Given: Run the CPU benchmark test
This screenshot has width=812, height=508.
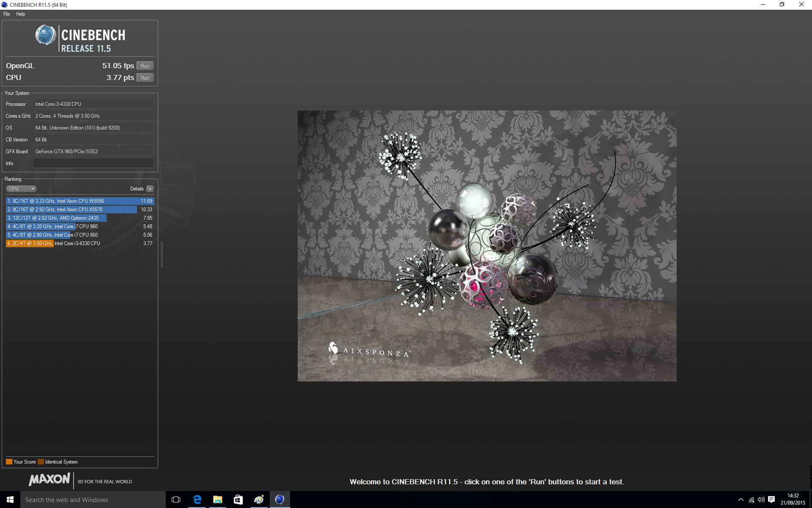Looking at the screenshot, I should point(145,78).
